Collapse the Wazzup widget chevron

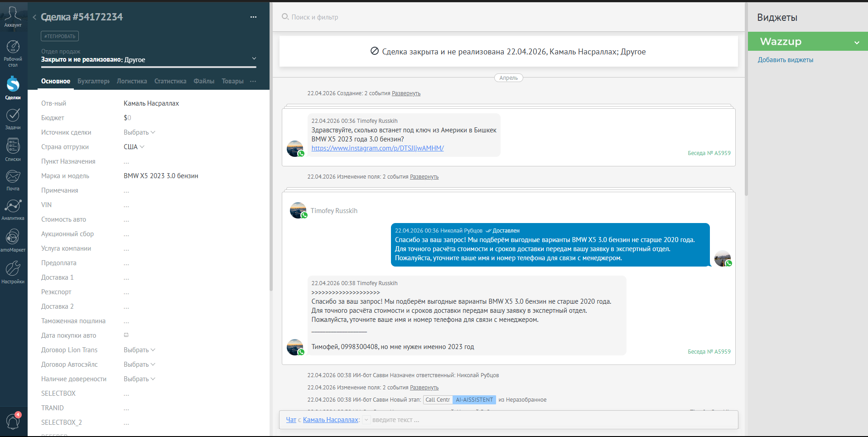point(857,42)
